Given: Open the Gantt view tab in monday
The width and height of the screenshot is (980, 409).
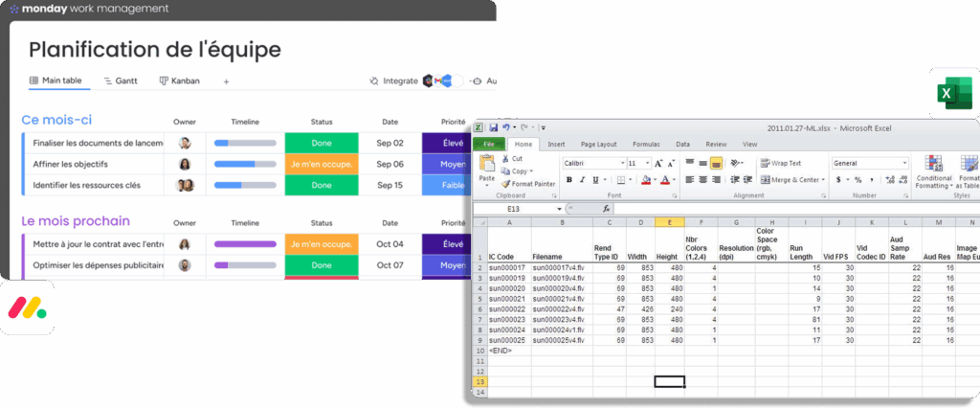Looking at the screenshot, I should (x=120, y=81).
